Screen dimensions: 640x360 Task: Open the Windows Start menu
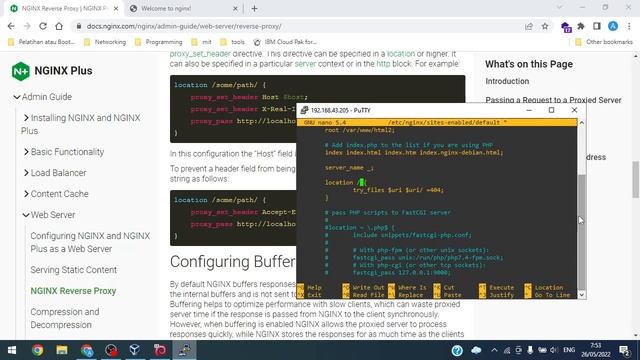tap(12, 350)
